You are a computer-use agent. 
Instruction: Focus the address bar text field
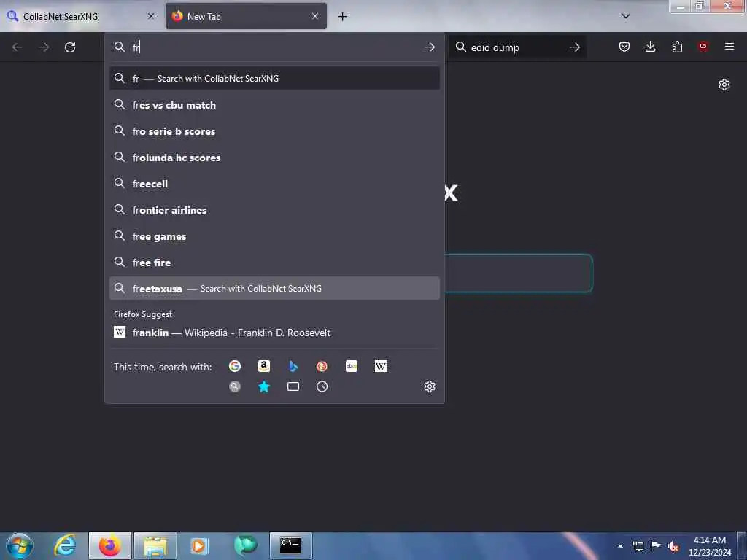pyautogui.click(x=274, y=47)
